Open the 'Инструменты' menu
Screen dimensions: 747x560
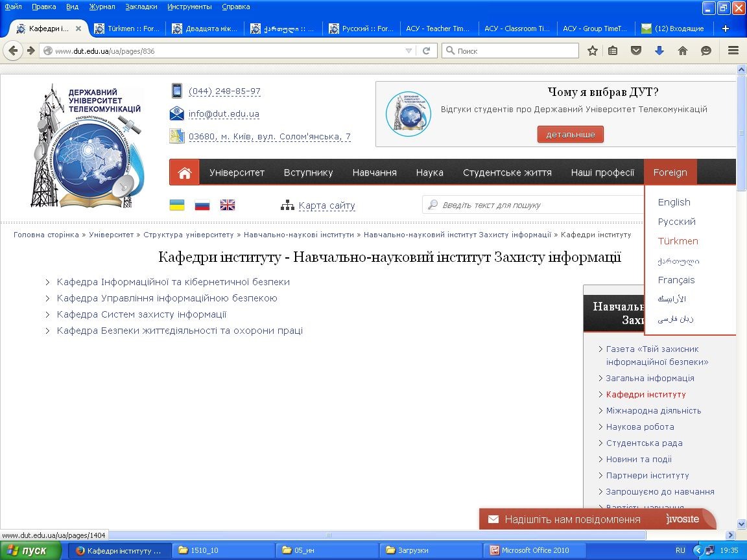pyautogui.click(x=189, y=6)
